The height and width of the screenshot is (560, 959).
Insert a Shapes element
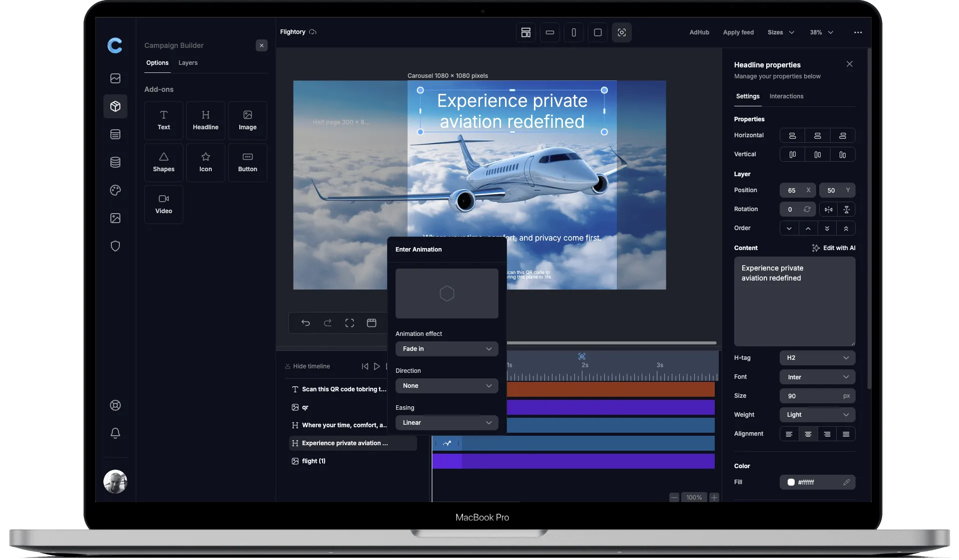click(163, 162)
